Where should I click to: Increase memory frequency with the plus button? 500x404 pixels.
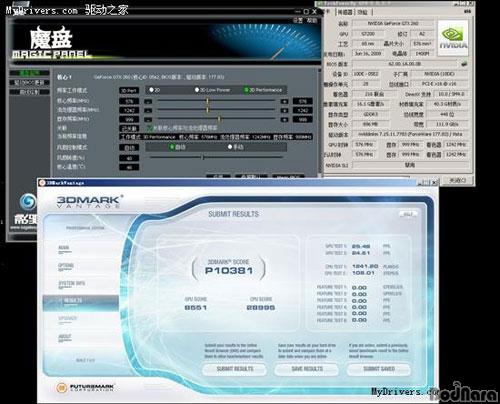tap(284, 119)
